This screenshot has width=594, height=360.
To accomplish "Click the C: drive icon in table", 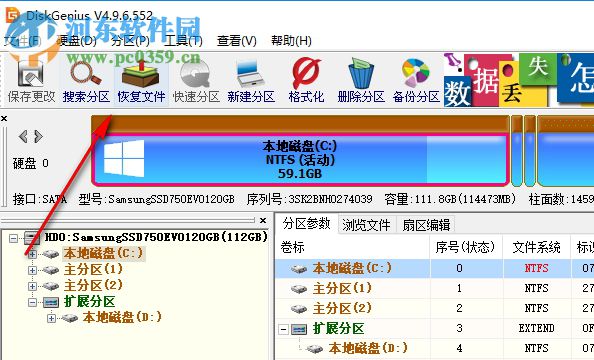I will [x=299, y=269].
